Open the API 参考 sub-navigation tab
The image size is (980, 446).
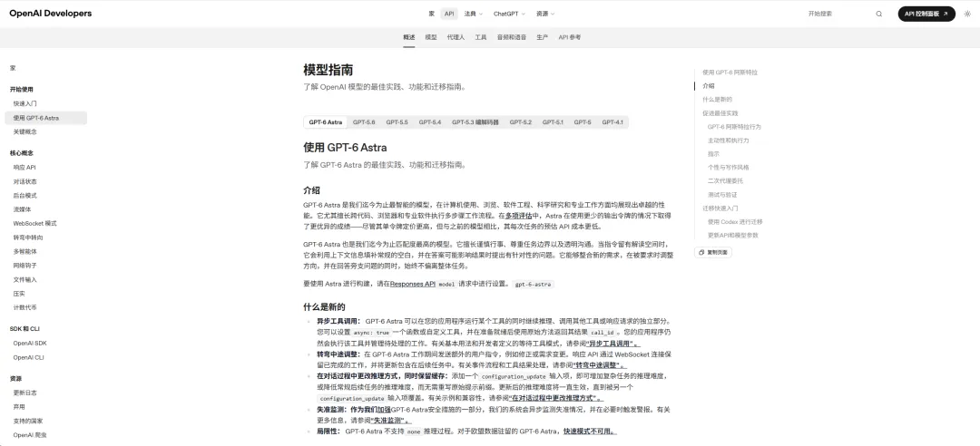569,37
